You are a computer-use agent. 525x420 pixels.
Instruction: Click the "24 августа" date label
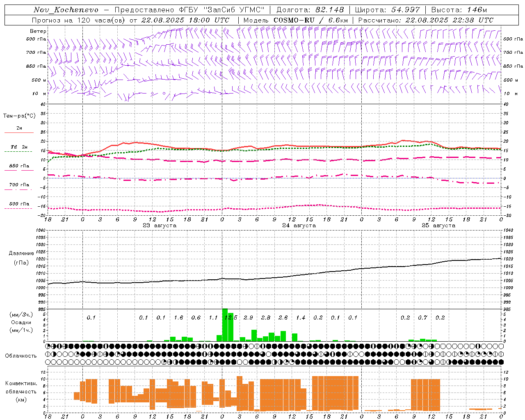(299, 226)
